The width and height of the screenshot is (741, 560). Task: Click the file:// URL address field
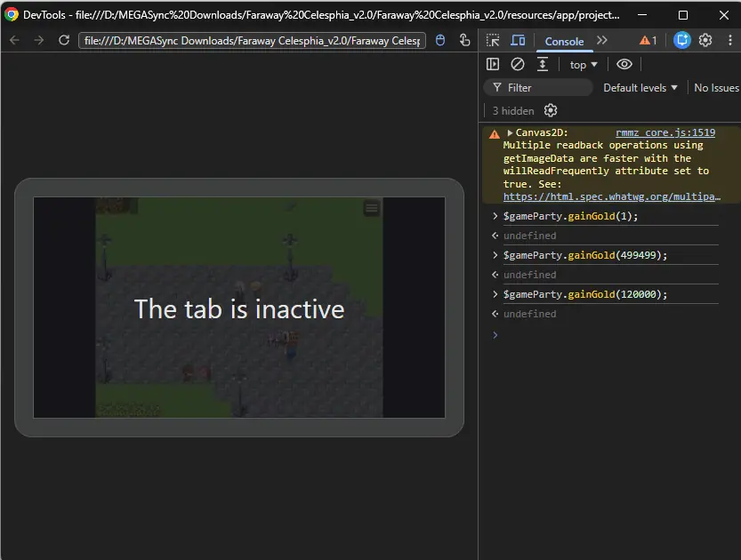point(252,41)
